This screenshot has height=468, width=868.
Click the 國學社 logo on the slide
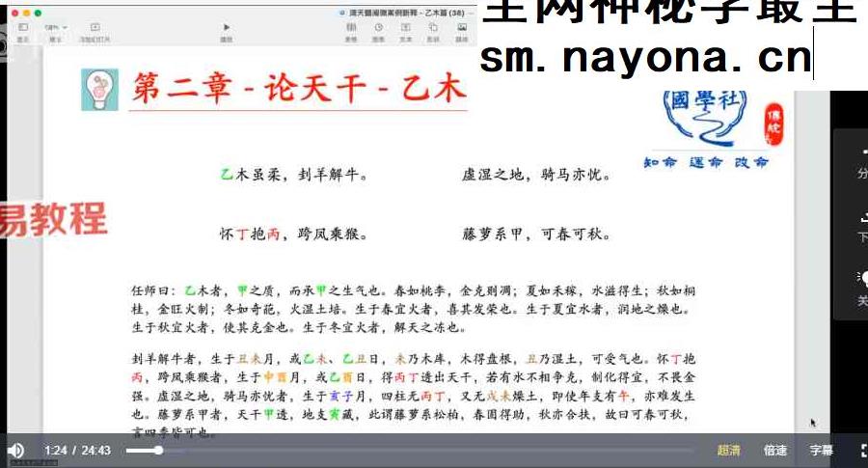tap(706, 118)
